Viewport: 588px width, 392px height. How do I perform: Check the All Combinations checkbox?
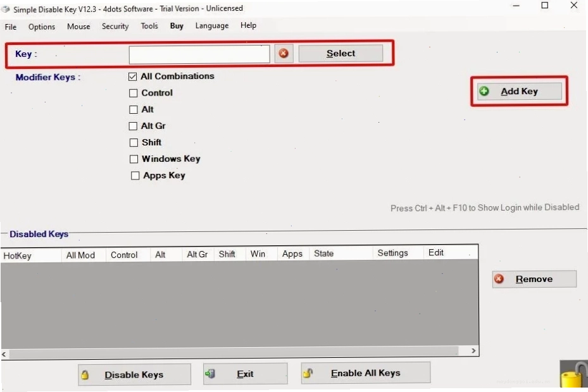tap(132, 77)
